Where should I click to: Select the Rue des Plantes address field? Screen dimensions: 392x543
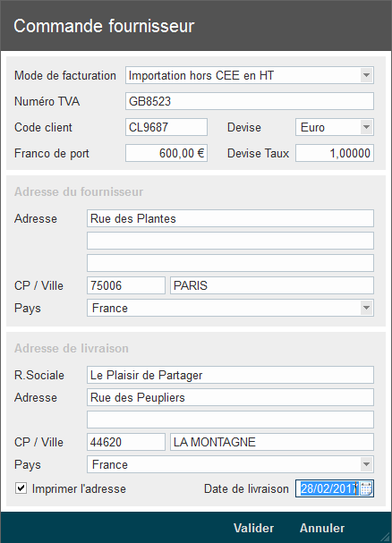(230, 218)
